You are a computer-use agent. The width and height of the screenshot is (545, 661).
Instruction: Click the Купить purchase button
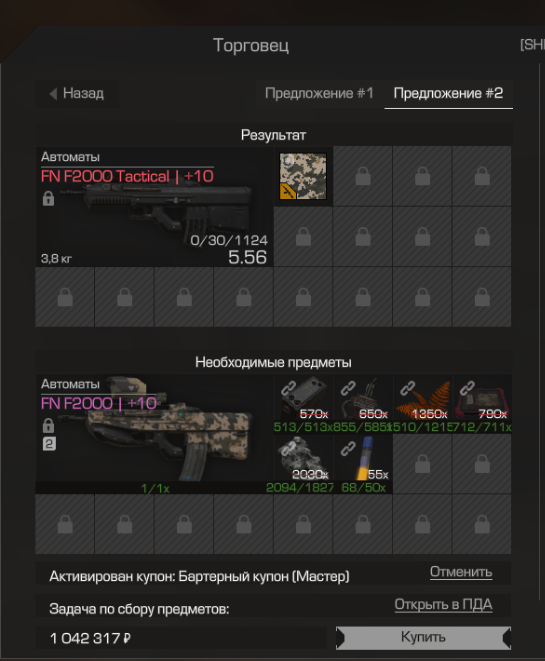pos(423,637)
